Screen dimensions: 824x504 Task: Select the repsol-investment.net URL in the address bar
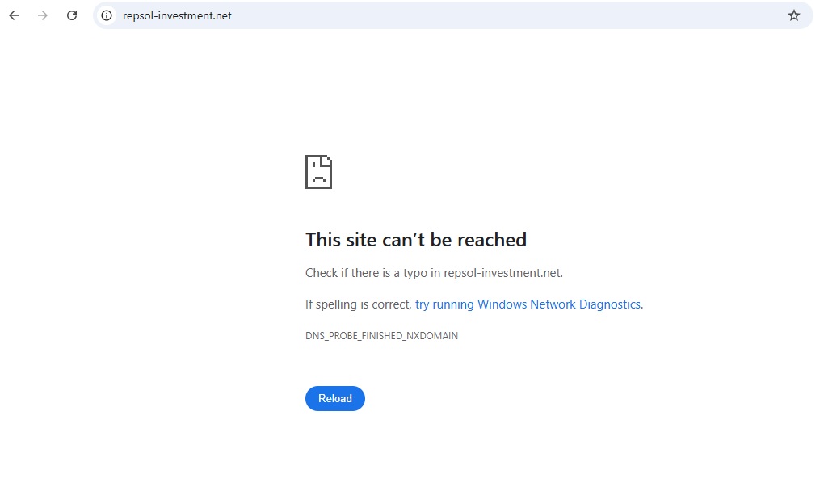(177, 15)
